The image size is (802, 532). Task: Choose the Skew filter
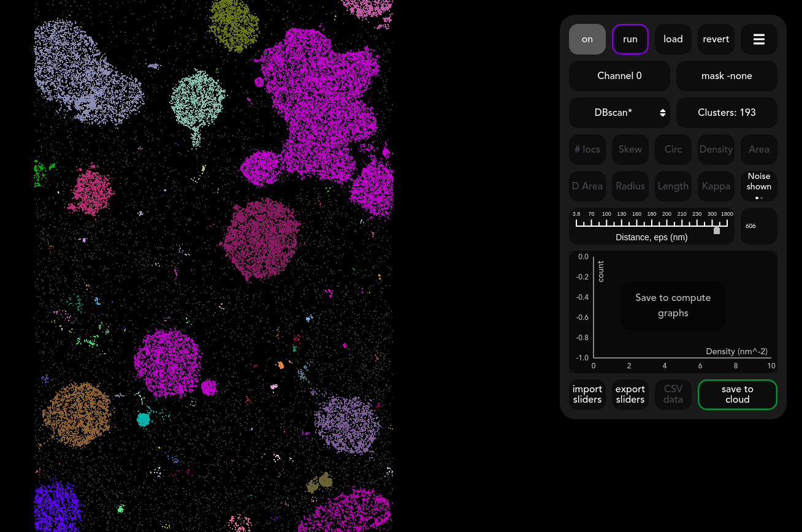click(x=630, y=150)
